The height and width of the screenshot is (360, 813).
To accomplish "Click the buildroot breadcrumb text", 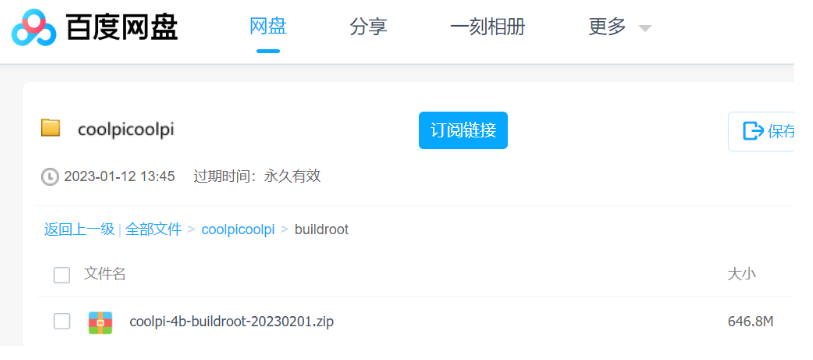I will click(321, 229).
